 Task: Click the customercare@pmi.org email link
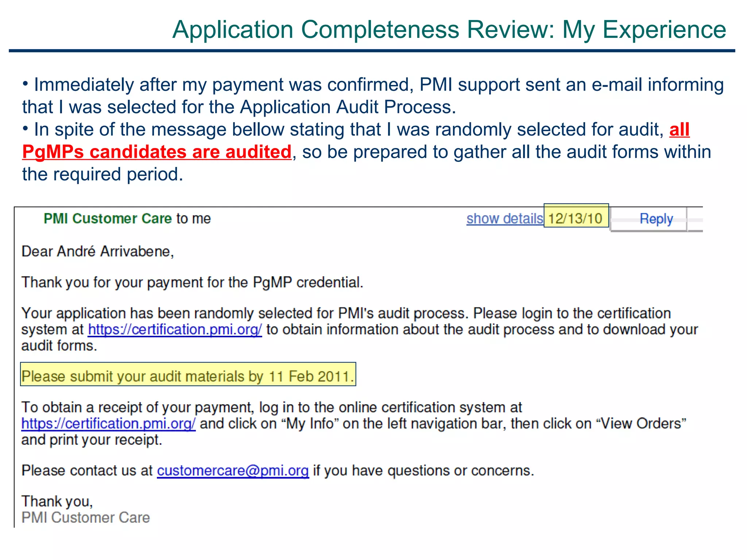[233, 471]
